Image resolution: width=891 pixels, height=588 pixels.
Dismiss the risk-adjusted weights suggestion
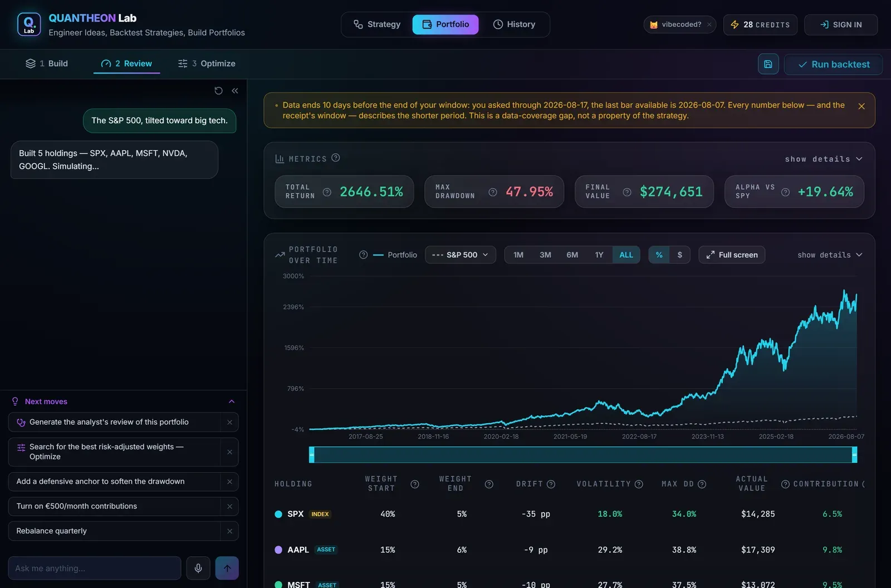[x=229, y=452]
